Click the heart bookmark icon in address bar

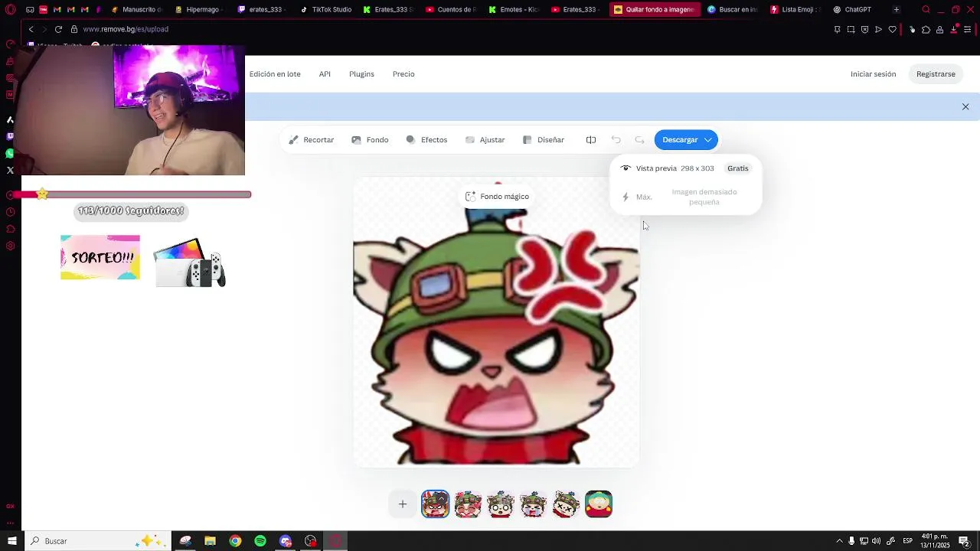point(892,29)
